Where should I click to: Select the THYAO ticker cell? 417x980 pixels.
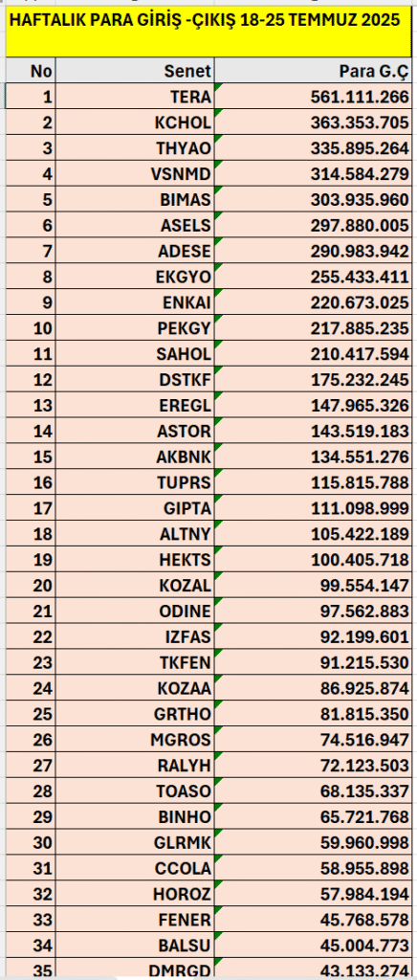point(135,147)
